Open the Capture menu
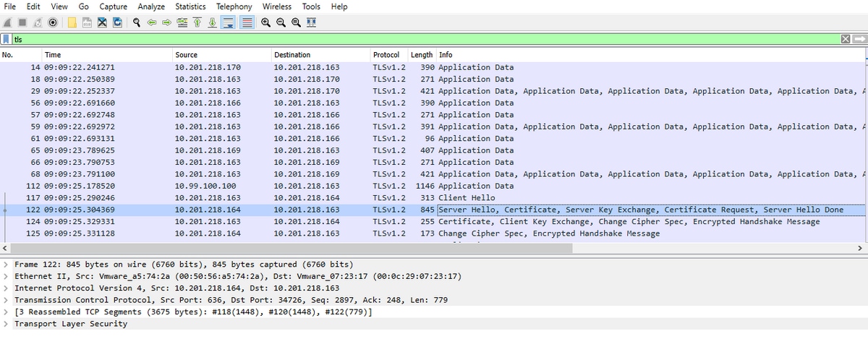The width and height of the screenshot is (868, 339). click(x=114, y=7)
